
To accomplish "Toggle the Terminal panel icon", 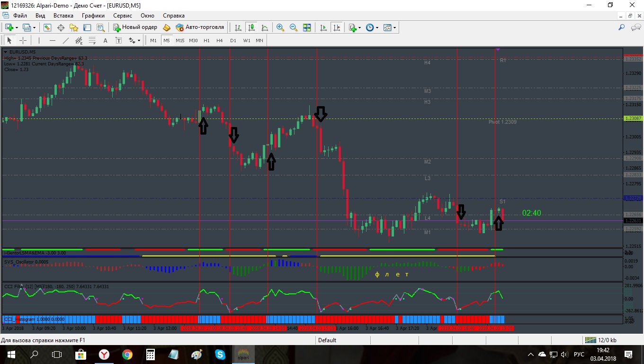I will [x=87, y=27].
